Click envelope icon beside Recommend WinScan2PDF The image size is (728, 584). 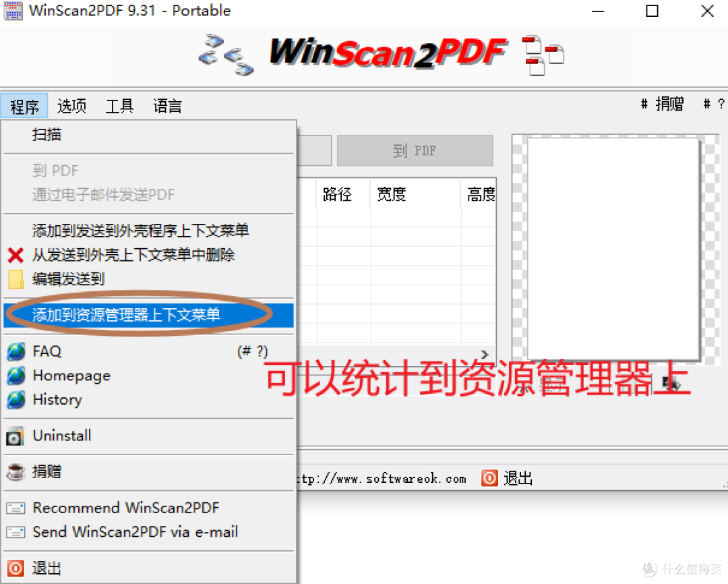click(x=16, y=508)
